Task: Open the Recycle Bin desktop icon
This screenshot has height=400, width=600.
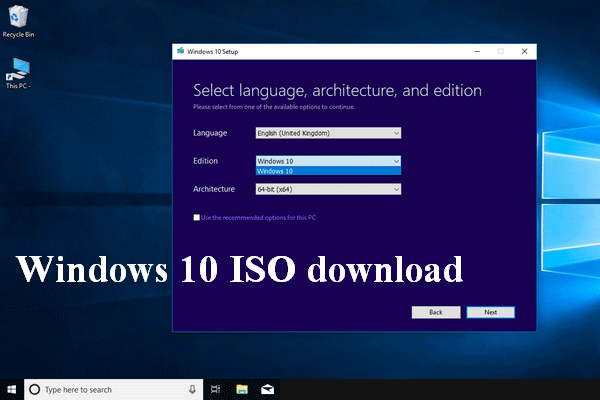Action: coord(18,21)
